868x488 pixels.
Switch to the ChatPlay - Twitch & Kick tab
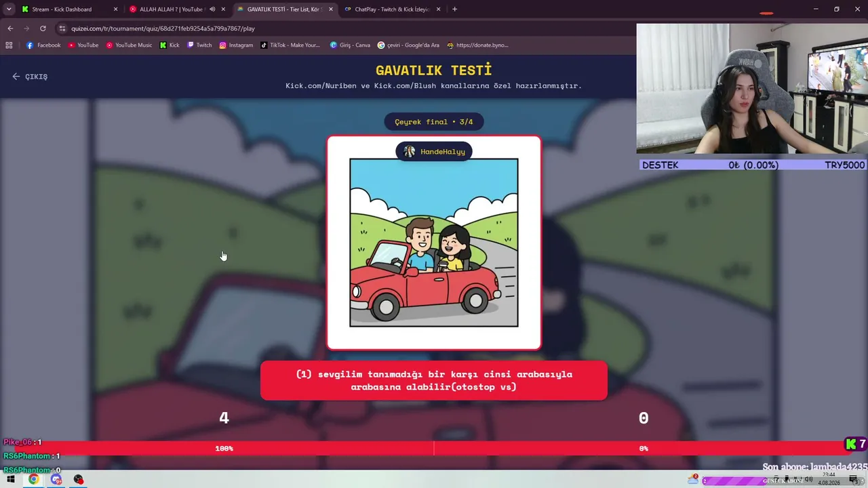pyautogui.click(x=391, y=9)
